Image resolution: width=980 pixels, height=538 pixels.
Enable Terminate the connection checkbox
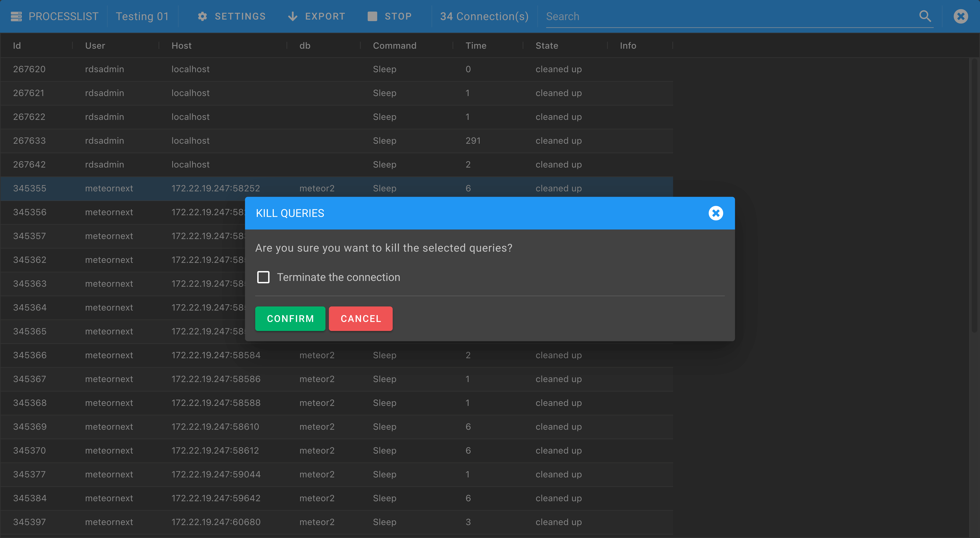pos(263,277)
